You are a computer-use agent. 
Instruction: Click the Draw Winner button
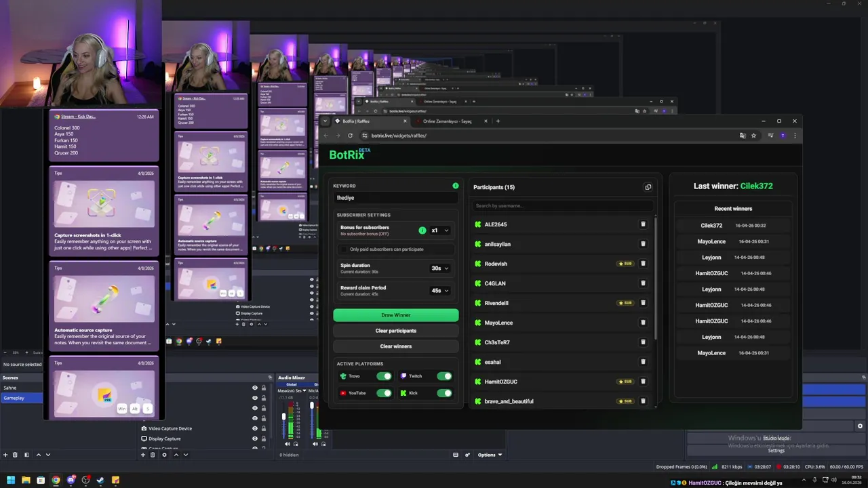(x=396, y=315)
